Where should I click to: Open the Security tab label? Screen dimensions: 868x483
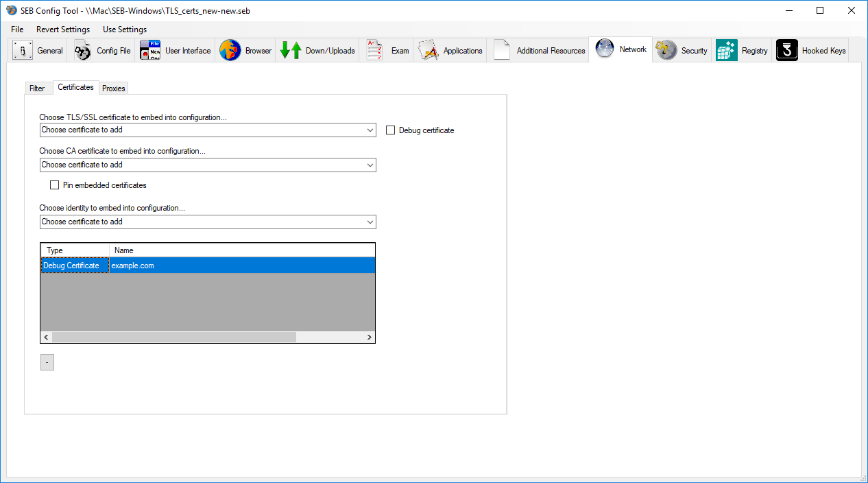pyautogui.click(x=695, y=51)
